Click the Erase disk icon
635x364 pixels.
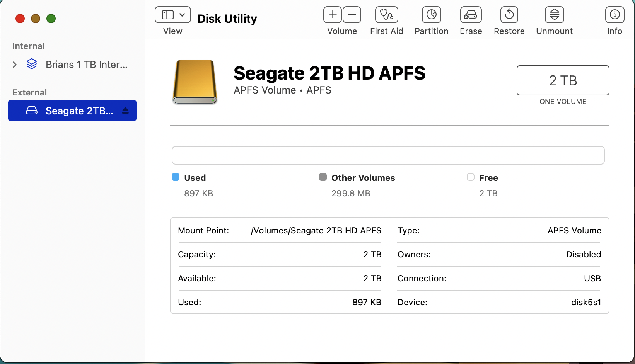(x=471, y=15)
